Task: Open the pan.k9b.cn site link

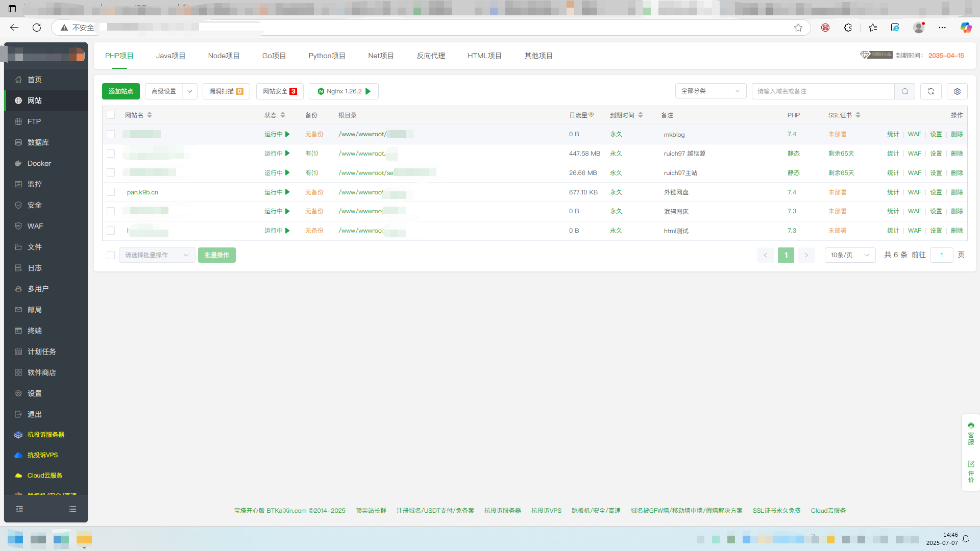Action: 142,192
